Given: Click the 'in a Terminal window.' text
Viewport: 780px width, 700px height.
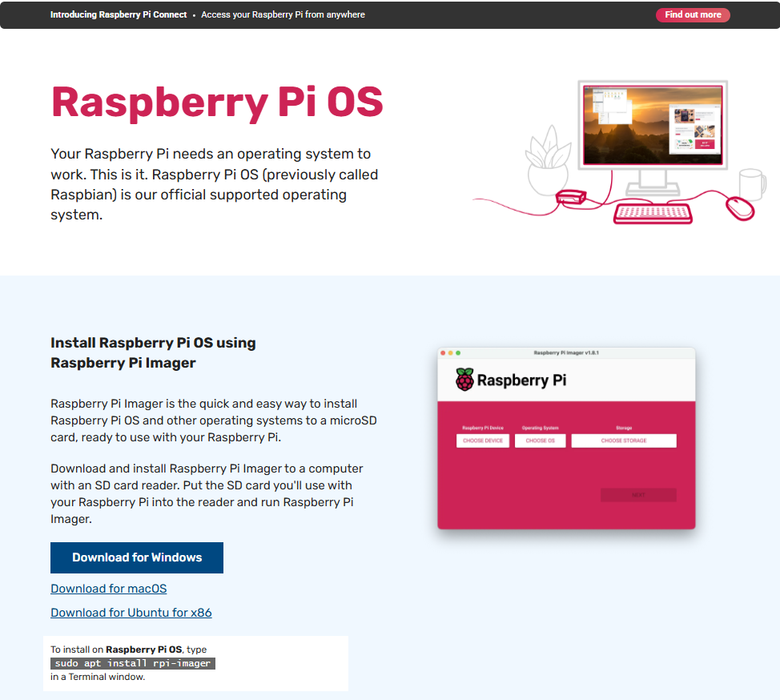Looking at the screenshot, I should [98, 677].
